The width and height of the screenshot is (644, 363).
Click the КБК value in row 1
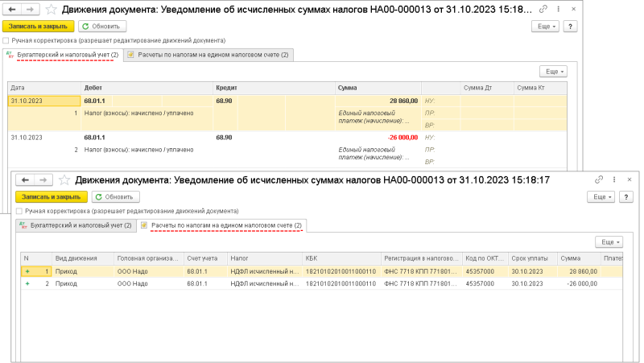341,271
